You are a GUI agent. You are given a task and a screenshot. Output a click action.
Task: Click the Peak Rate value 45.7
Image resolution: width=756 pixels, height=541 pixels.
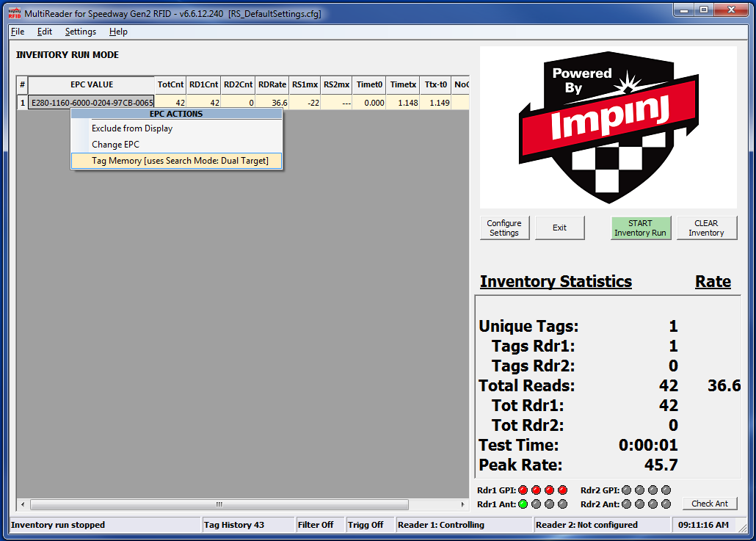click(661, 465)
